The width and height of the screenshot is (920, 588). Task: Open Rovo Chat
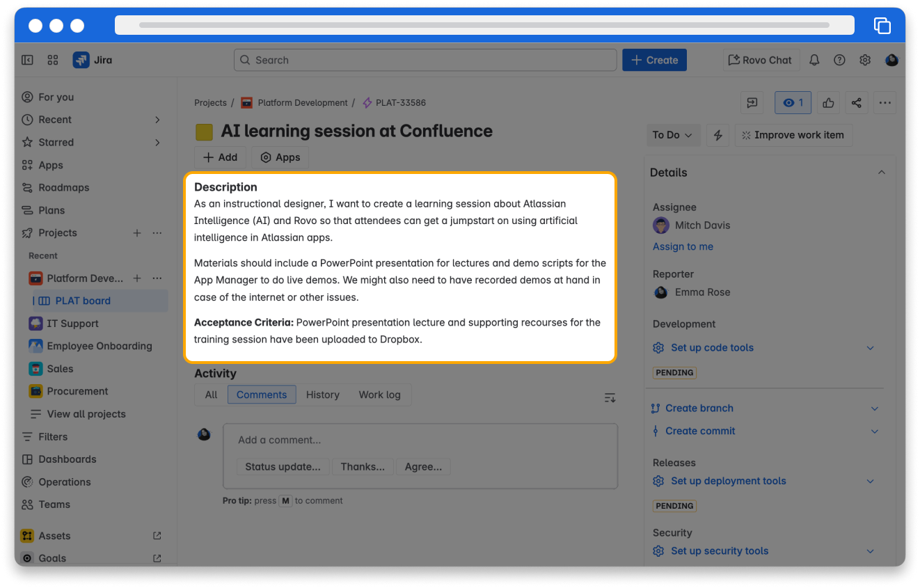point(761,60)
